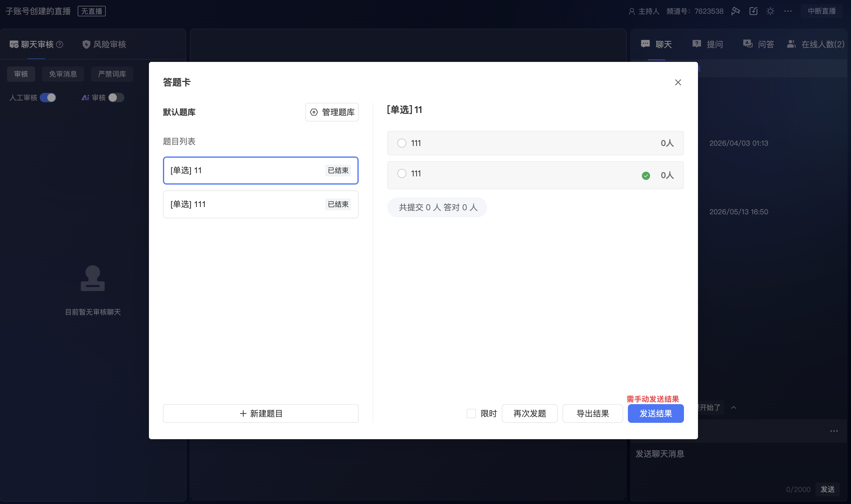Screen dimensions: 851x504
Task: Click the 子账号创建的直播 title
Action: click(38, 11)
